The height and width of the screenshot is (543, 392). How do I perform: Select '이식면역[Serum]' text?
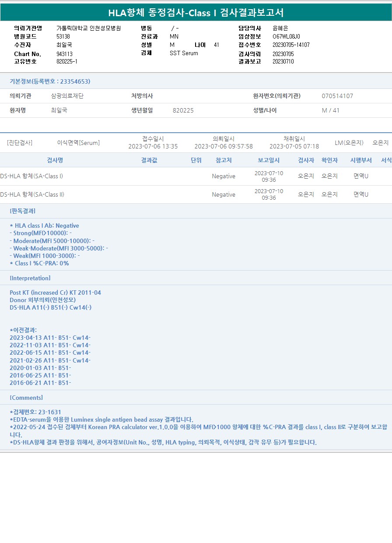[x=78, y=143]
